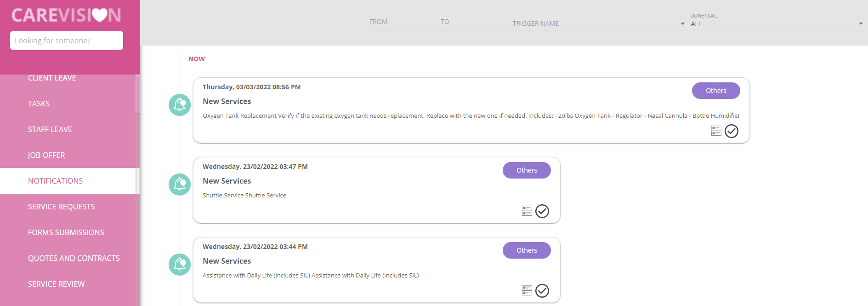Click bell icon for Assistance with Daily Life notification
The height and width of the screenshot is (306, 868).
pos(180,265)
